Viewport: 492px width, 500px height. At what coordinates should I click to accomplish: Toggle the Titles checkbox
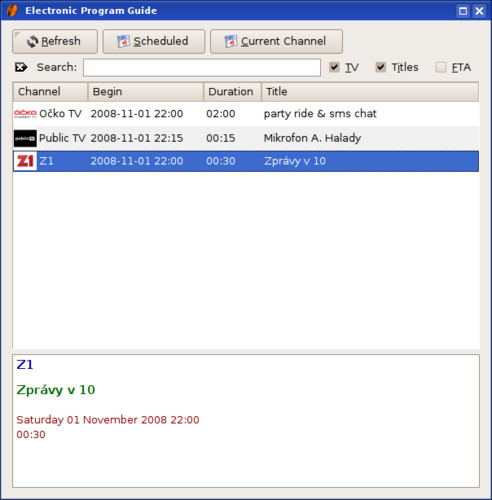[x=381, y=67]
